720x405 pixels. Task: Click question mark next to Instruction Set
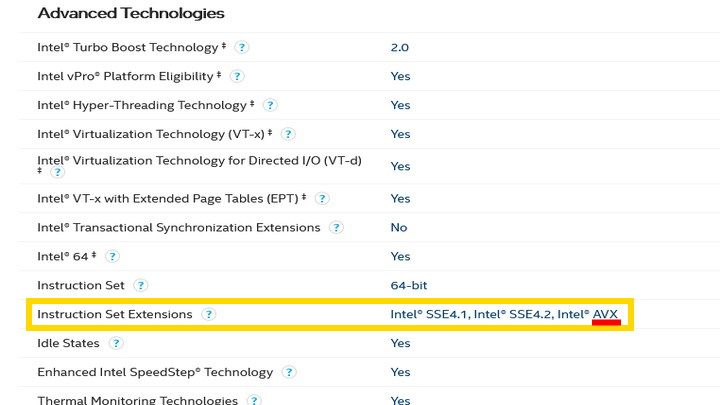click(141, 286)
